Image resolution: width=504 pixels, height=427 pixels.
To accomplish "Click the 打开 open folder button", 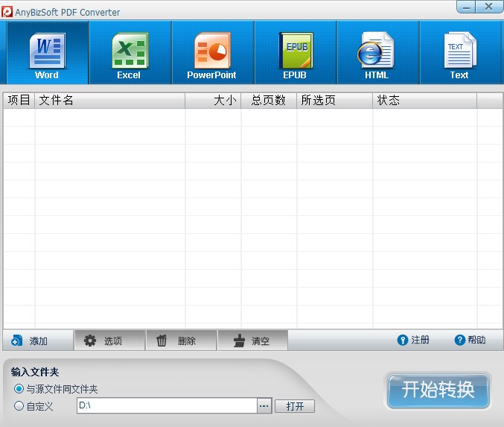I will pos(295,406).
